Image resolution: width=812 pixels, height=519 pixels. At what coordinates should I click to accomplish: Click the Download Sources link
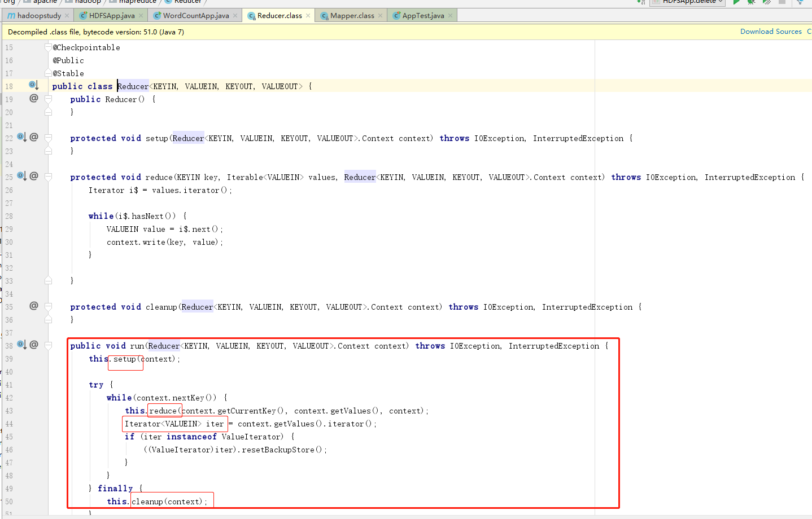[x=771, y=32]
